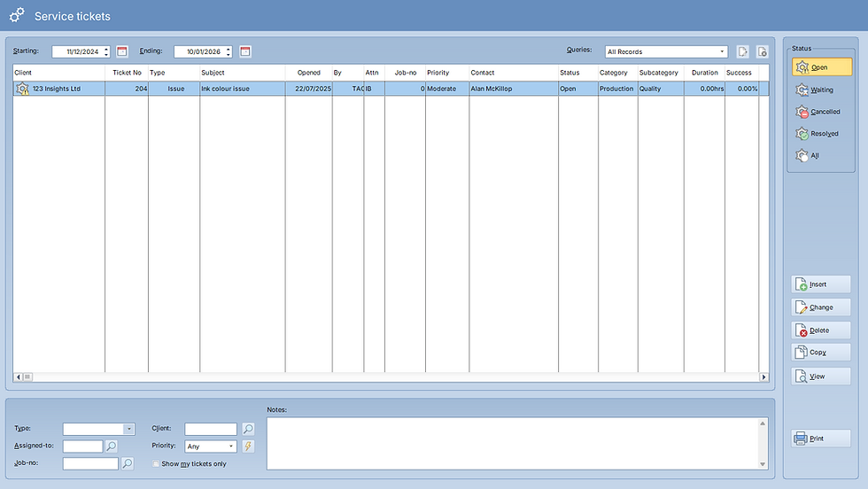
Task: Click the View button
Action: (x=821, y=376)
